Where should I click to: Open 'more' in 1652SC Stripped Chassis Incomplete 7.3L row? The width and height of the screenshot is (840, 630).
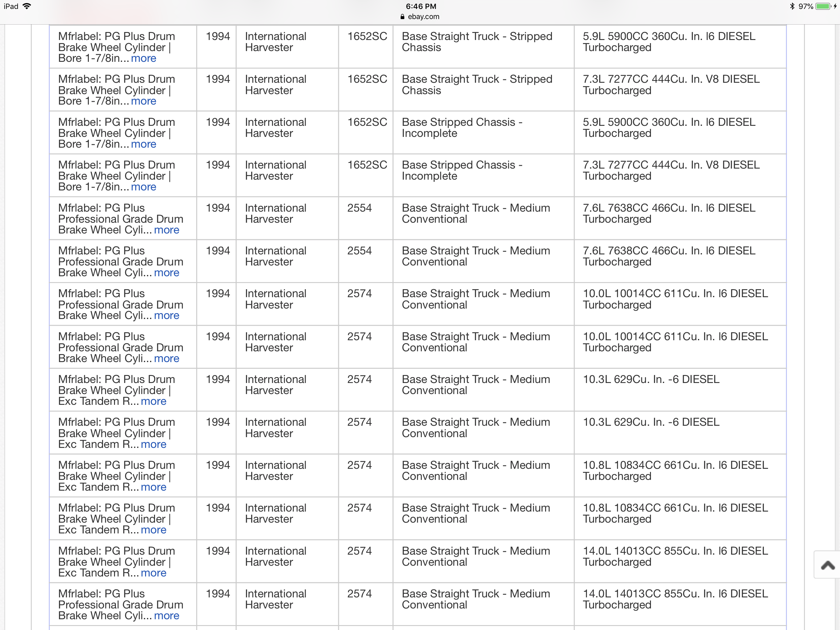point(144,187)
